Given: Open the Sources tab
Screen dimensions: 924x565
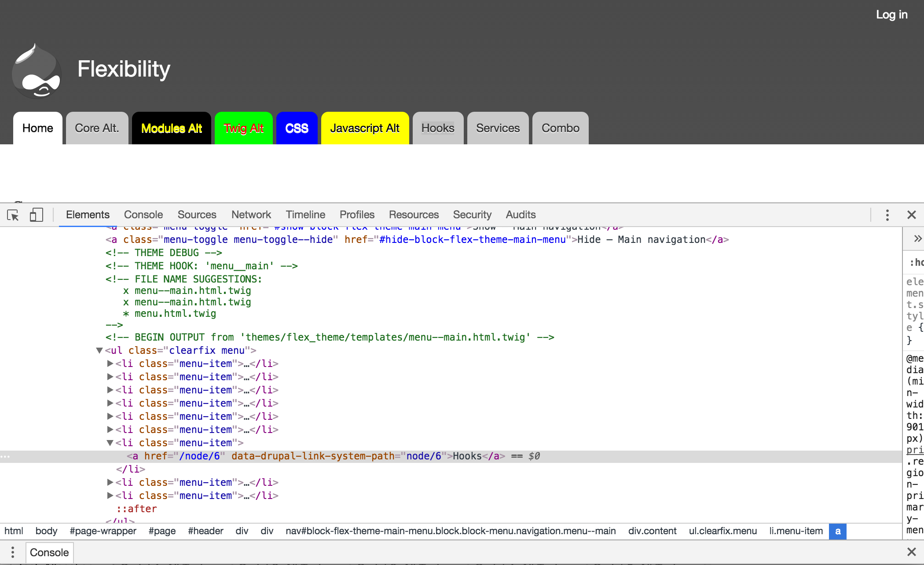Looking at the screenshot, I should point(197,215).
